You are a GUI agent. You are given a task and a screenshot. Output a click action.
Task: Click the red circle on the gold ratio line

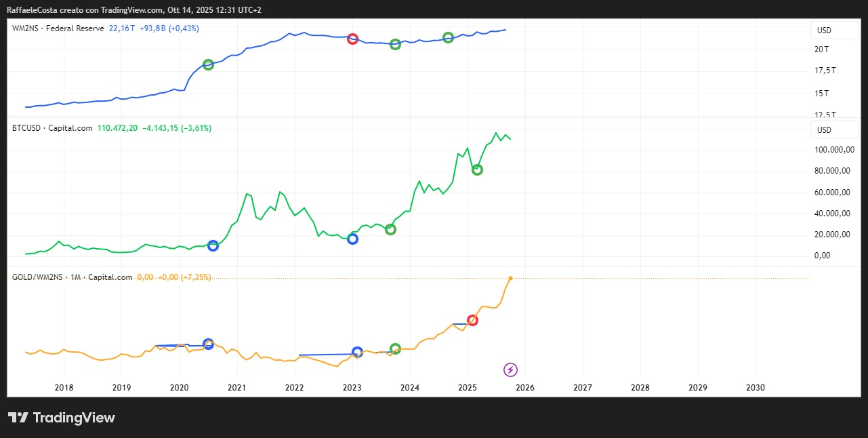point(473,320)
